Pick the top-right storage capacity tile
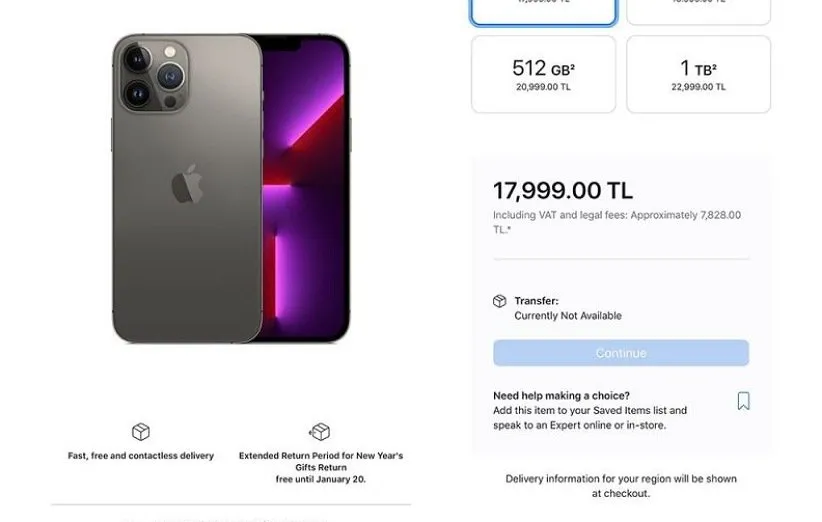This screenshot has width=822, height=522. point(698,12)
